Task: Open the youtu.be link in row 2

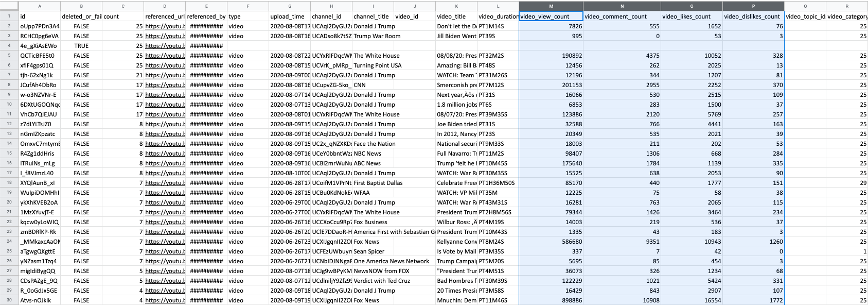Action: (165, 26)
